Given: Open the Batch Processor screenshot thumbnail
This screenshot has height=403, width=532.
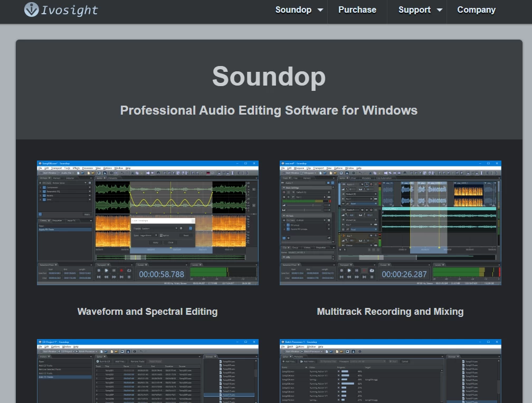Looking at the screenshot, I should (391, 371).
